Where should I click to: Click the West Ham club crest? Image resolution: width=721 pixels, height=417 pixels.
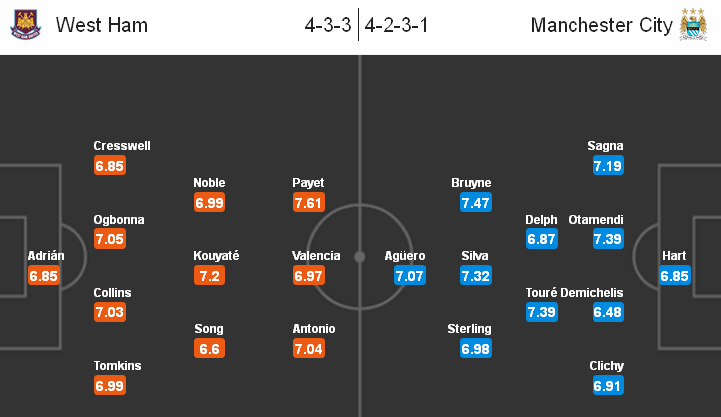[x=26, y=24]
